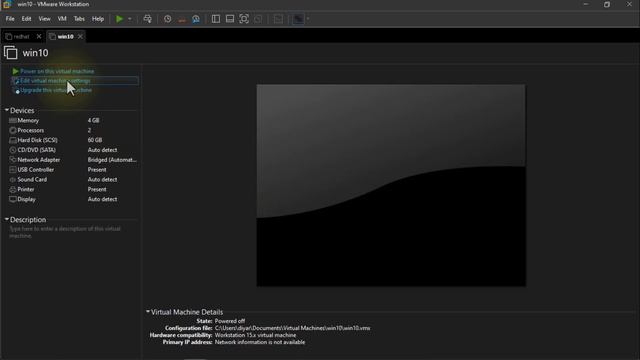
Task: Select the Display device row
Action: tap(73, 199)
